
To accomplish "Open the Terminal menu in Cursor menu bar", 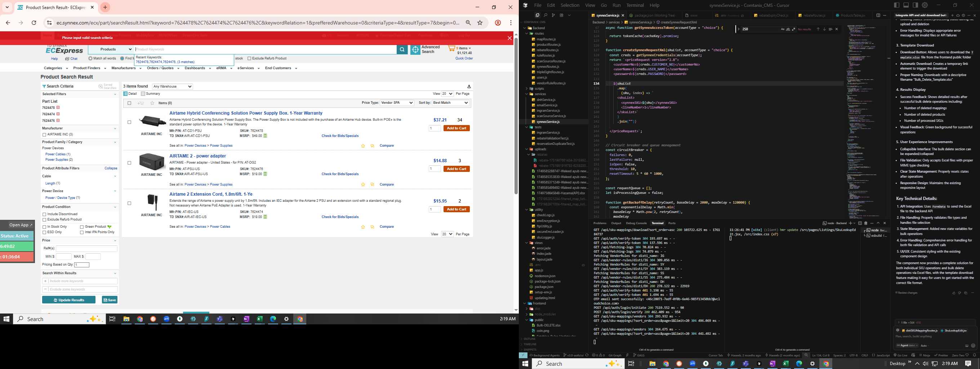I will tap(635, 5).
